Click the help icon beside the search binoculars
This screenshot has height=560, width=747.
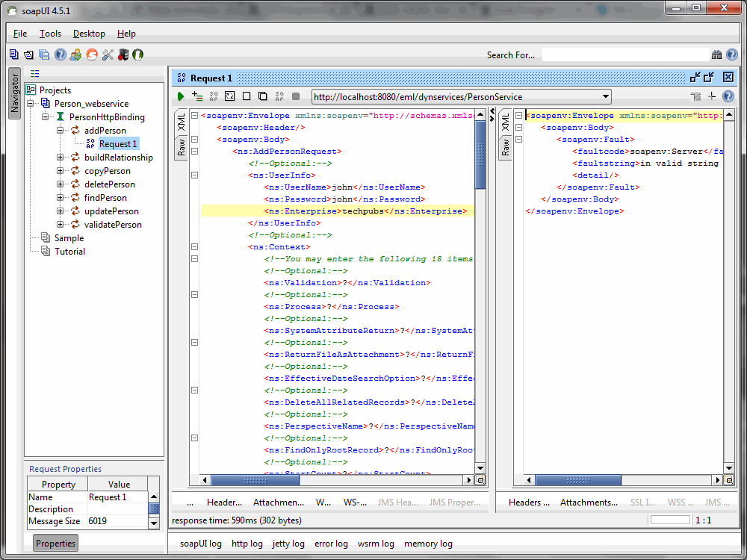point(732,55)
